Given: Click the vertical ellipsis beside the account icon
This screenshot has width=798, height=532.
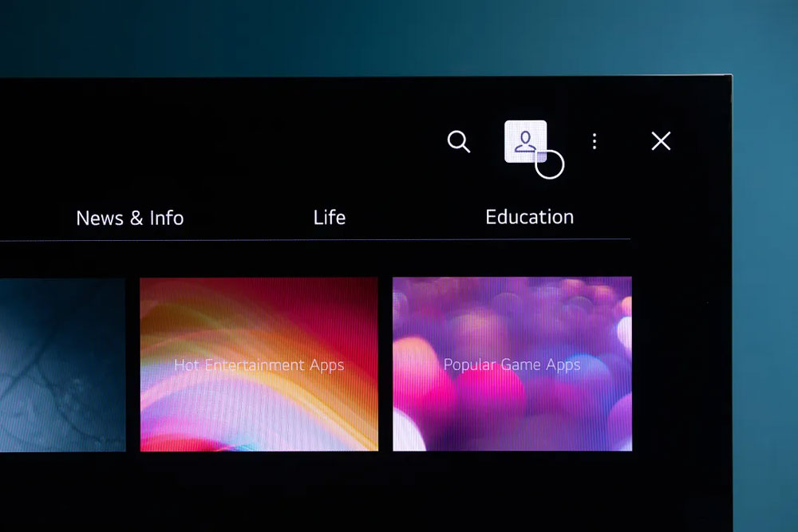Looking at the screenshot, I should click(x=594, y=141).
